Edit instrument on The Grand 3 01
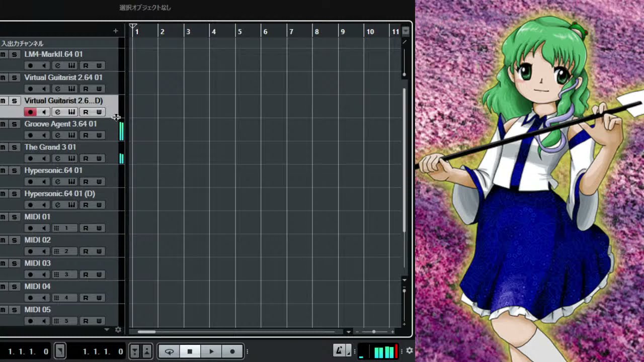Viewport: 644px width, 362px height. [x=58, y=158]
